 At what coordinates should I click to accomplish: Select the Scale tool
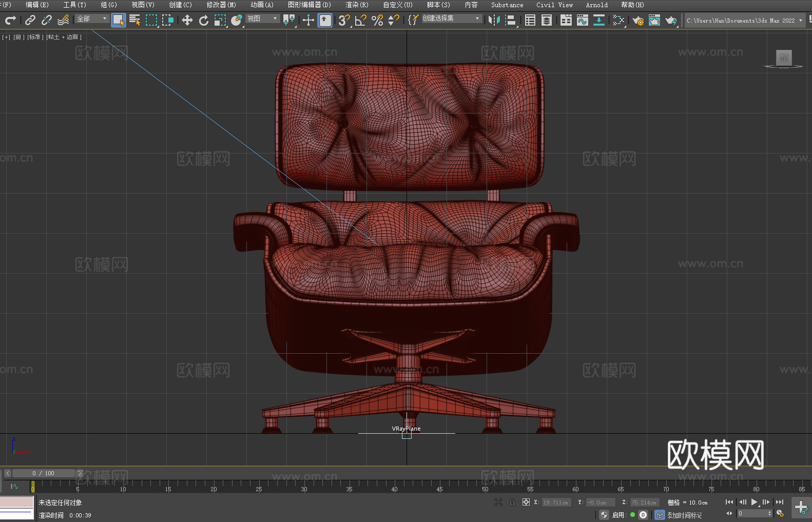point(220,20)
